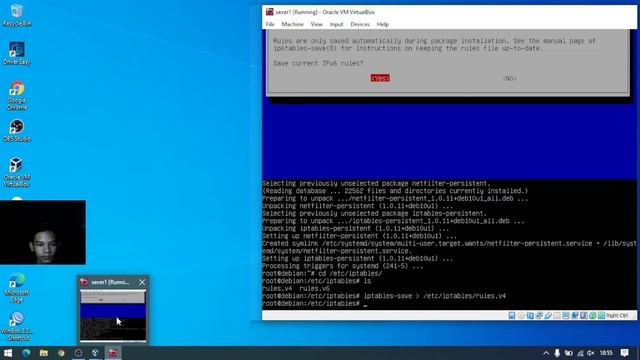Screen dimensions: 640x360
Task: Click Edge icon in the taskbar
Action: click(26, 353)
